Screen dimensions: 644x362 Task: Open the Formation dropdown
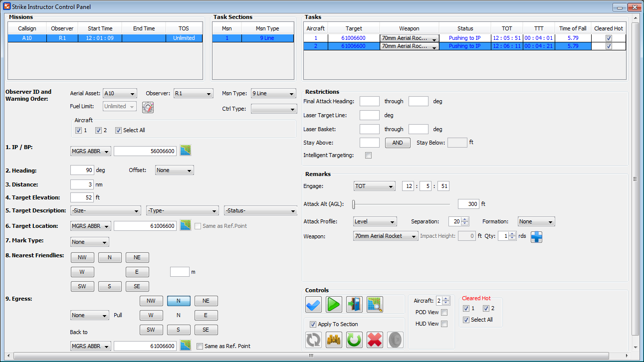pyautogui.click(x=536, y=221)
